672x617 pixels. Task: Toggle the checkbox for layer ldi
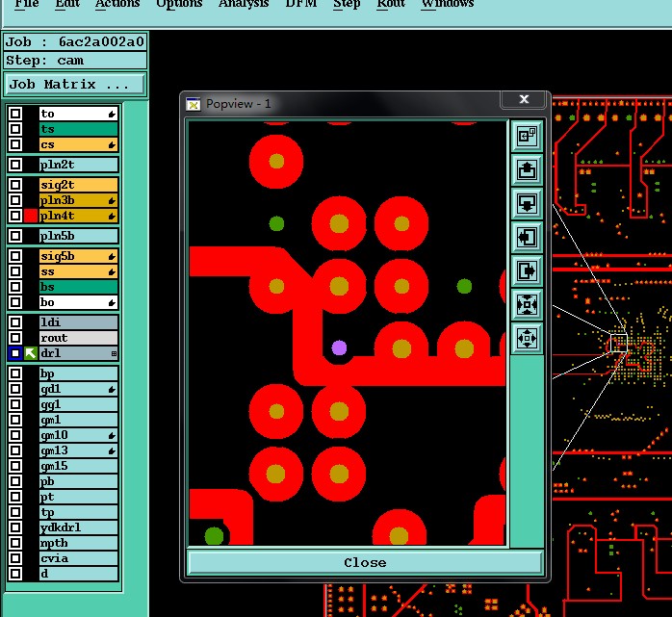[15, 322]
